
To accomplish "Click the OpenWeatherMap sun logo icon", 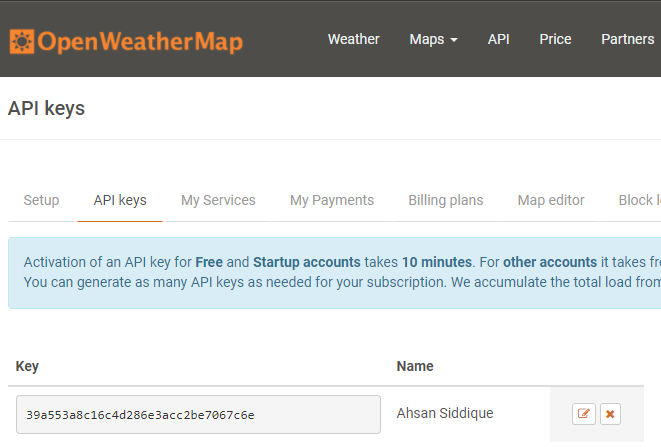I will 22,41.
